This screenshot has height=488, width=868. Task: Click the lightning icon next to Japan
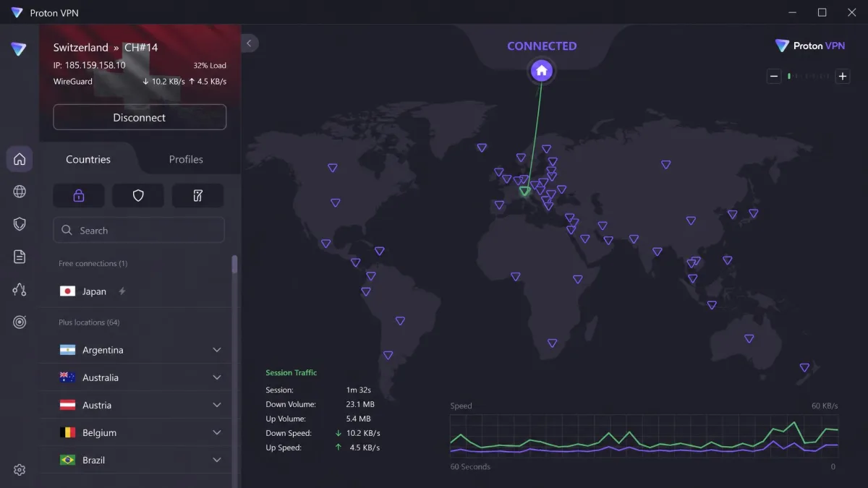[122, 291]
